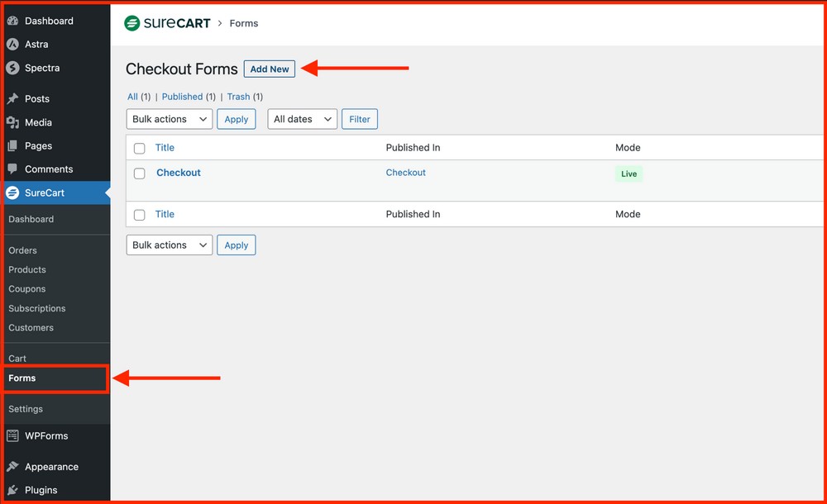Click the Posts pushpin icon
Image resolution: width=827 pixels, height=504 pixels.
tap(12, 98)
